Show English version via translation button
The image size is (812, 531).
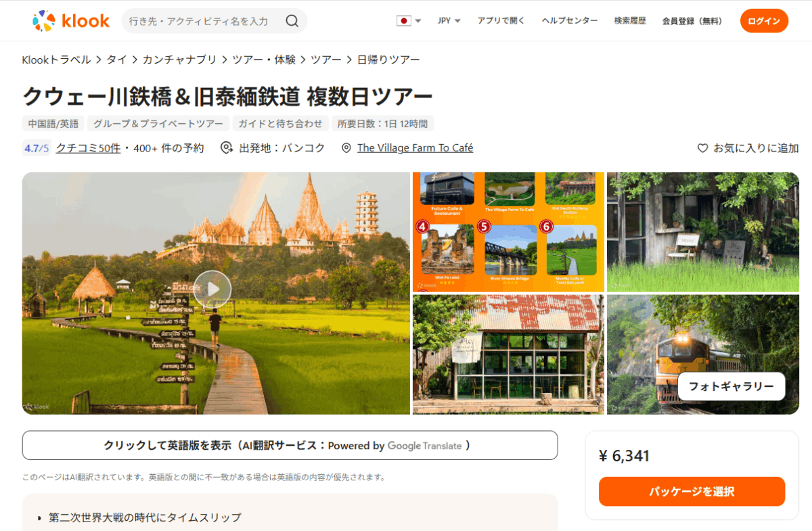290,445
